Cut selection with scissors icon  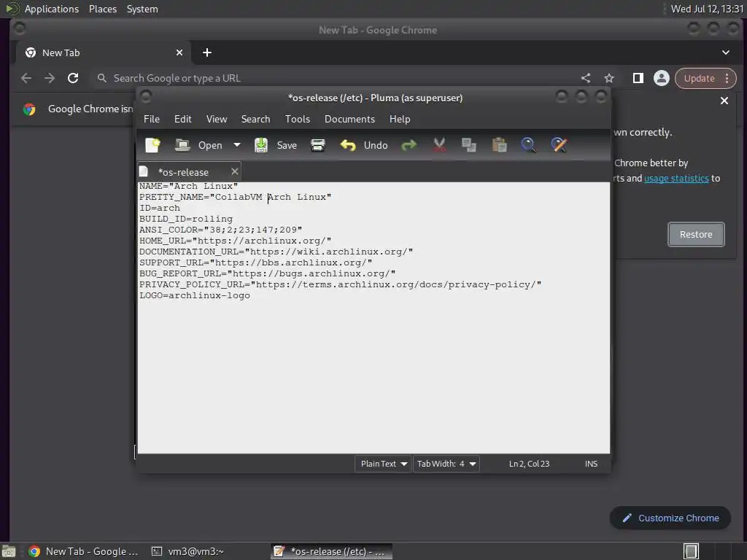click(439, 145)
